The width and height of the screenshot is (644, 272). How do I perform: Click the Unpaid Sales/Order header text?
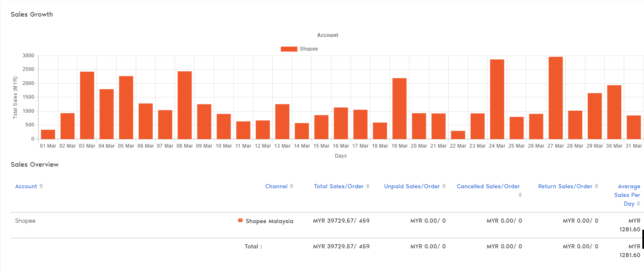click(412, 187)
